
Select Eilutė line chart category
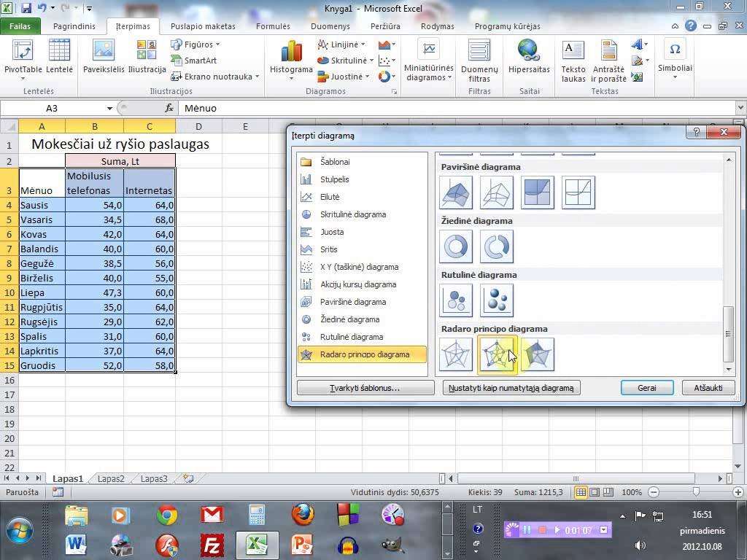click(x=362, y=197)
